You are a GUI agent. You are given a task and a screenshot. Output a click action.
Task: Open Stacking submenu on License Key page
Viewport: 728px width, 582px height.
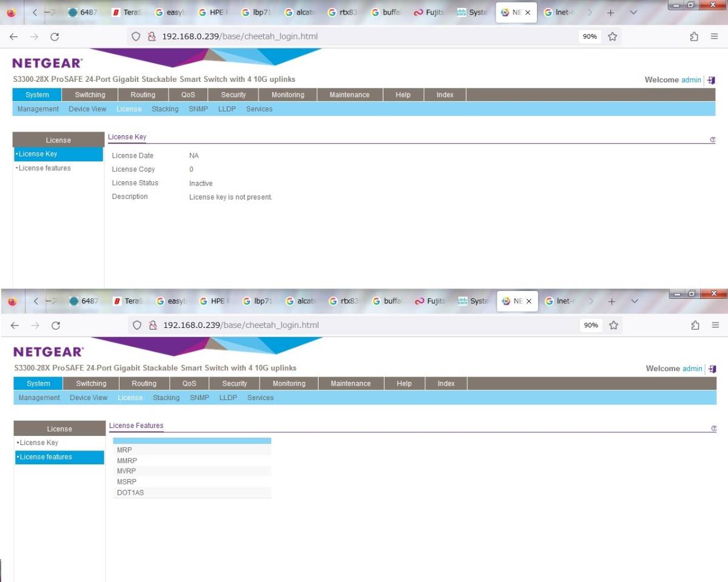(x=165, y=109)
